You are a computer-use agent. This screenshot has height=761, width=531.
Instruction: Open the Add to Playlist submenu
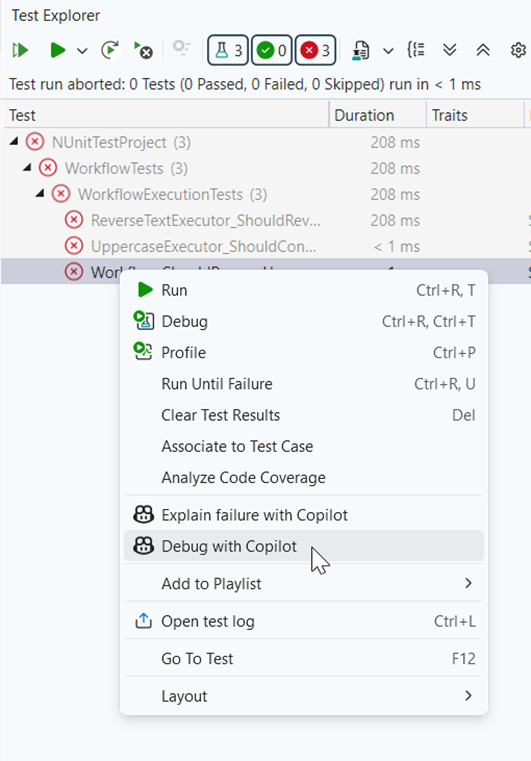pos(304,583)
